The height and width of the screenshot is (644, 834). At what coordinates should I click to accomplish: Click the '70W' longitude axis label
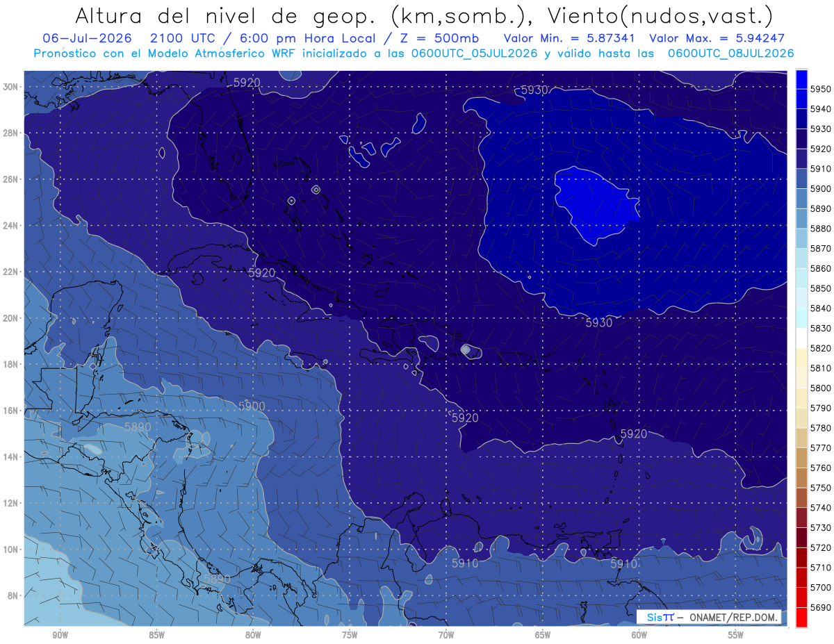click(x=446, y=634)
